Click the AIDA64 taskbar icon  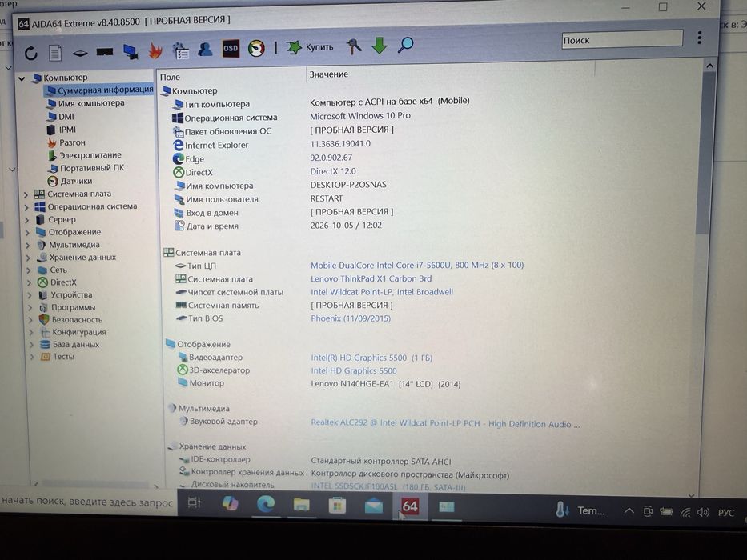coord(410,506)
